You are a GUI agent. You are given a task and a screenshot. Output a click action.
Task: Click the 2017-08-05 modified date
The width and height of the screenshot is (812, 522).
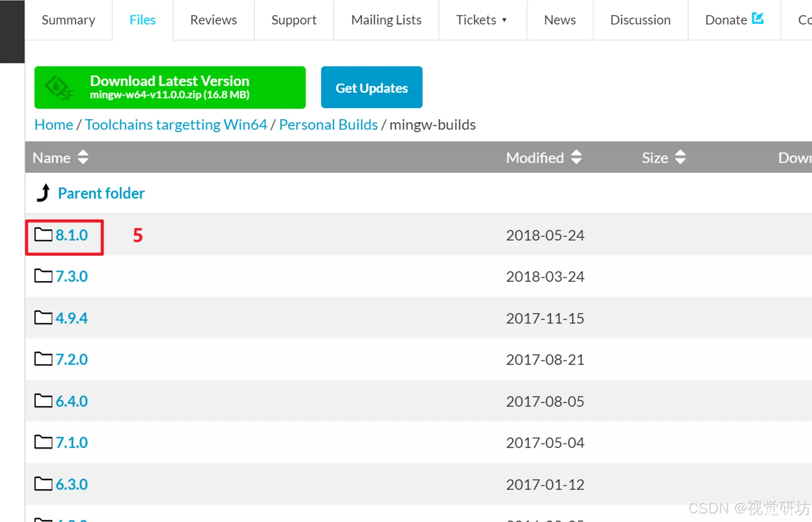point(545,401)
